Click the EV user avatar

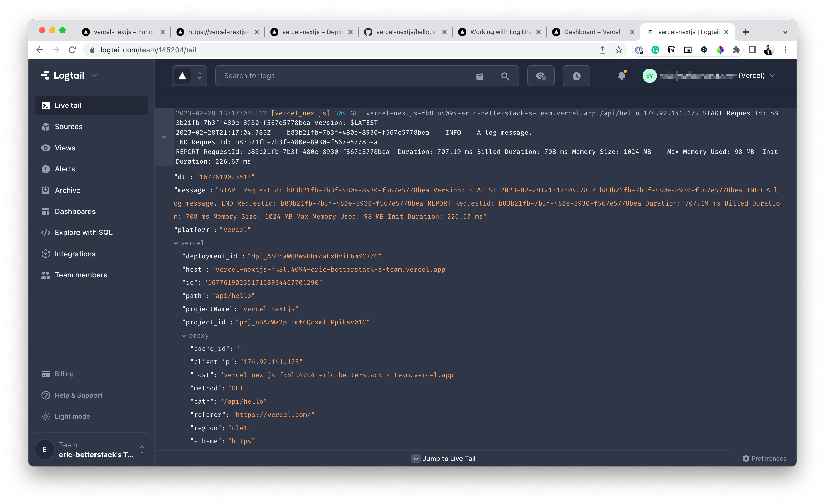[649, 76]
